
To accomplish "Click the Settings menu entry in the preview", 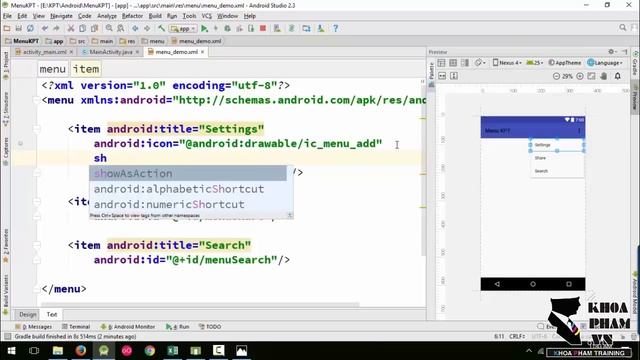I will coord(557,145).
